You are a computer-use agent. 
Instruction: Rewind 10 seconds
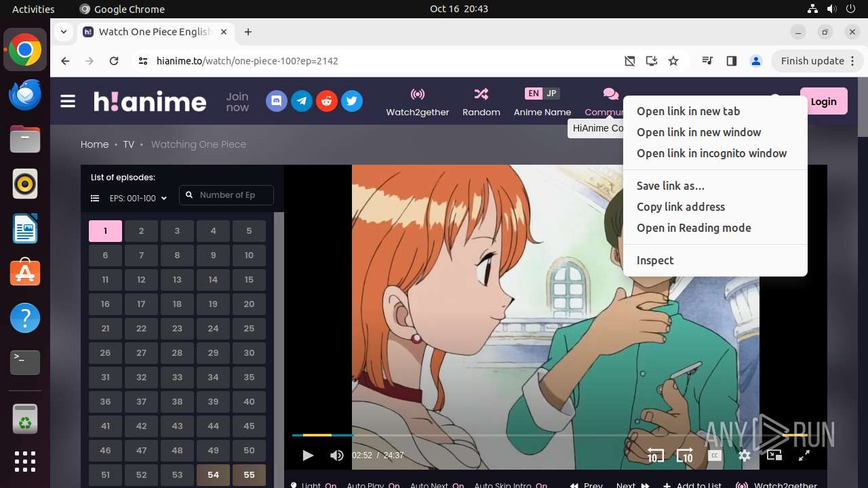tap(655, 455)
